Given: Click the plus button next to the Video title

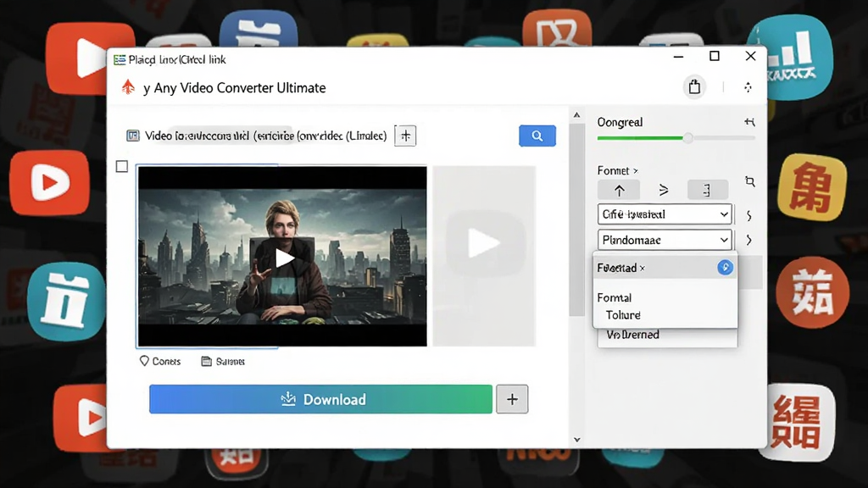Looking at the screenshot, I should 406,136.
